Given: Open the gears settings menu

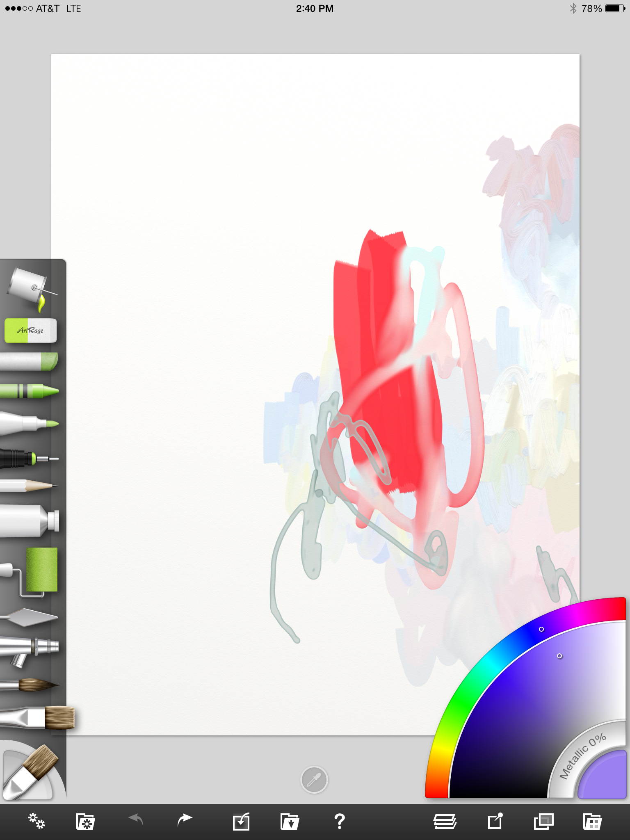Looking at the screenshot, I should 37,822.
